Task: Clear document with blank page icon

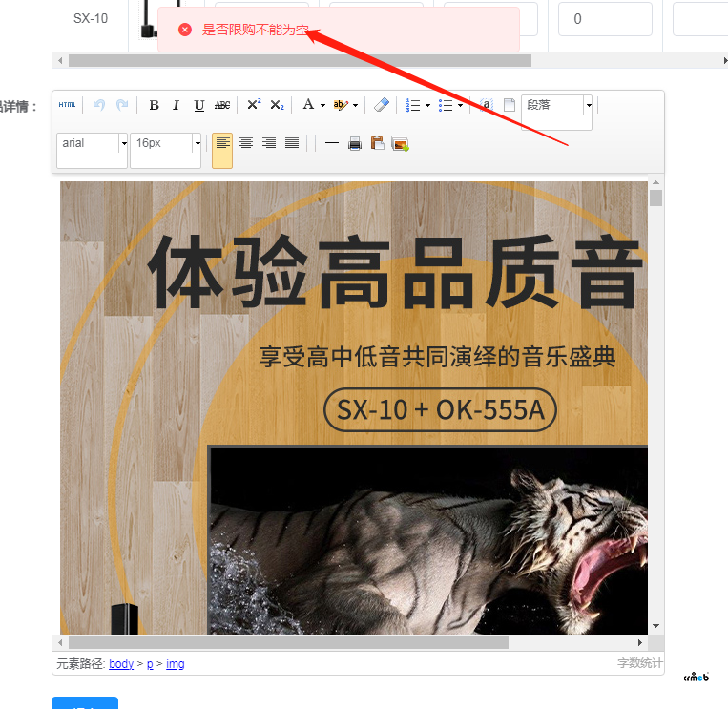Action: click(x=510, y=105)
